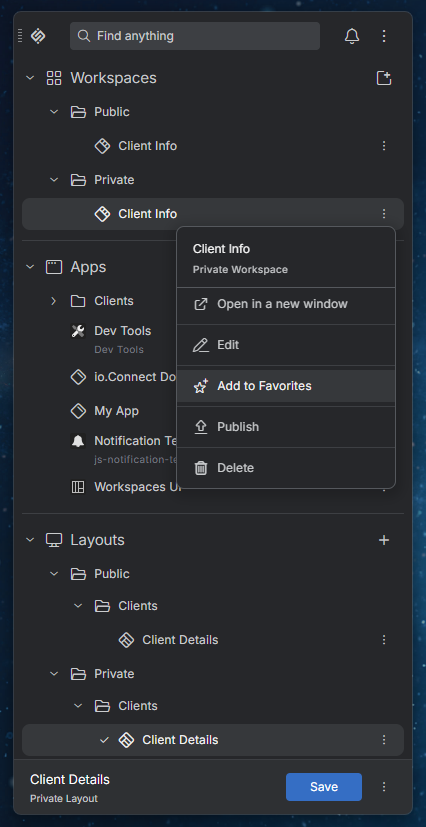Expand the Clients apps folder

[x=54, y=301]
